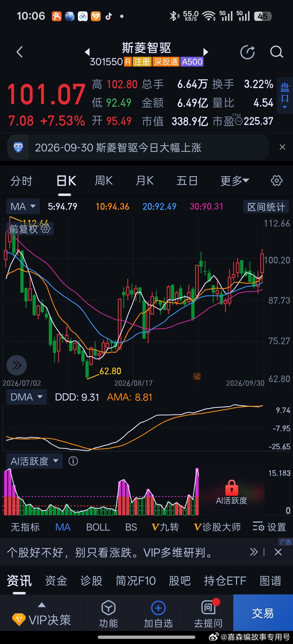
Task: Select the 日K chart tab
Action: tap(66, 181)
